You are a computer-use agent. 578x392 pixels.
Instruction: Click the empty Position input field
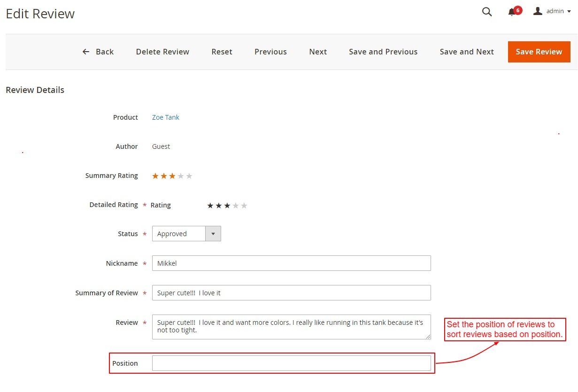click(291, 363)
